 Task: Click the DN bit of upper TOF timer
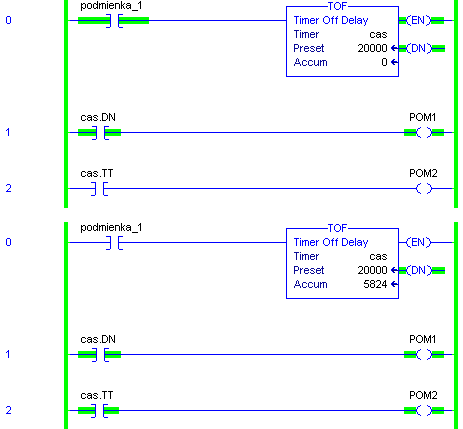419,49
